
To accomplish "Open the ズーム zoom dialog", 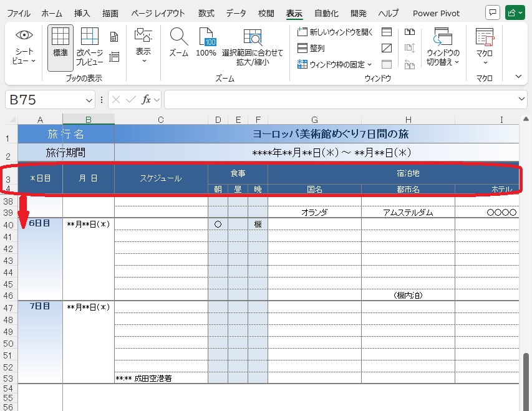I will 179,44.
